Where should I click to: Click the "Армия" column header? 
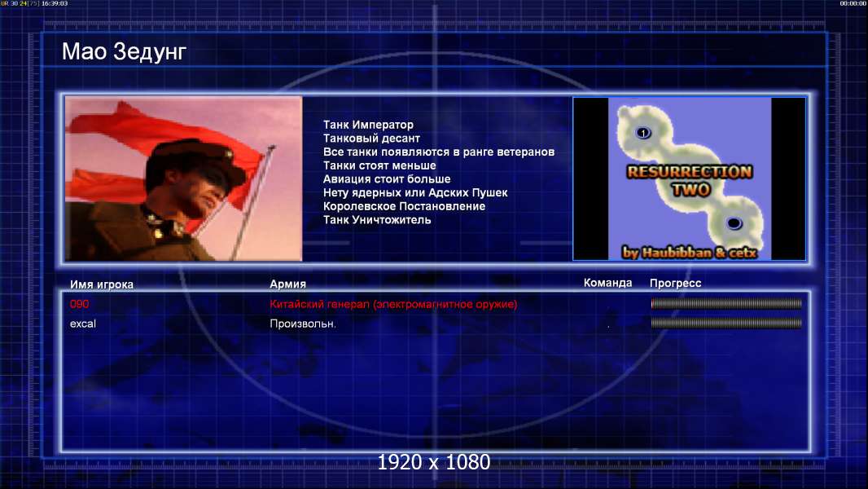coord(288,284)
